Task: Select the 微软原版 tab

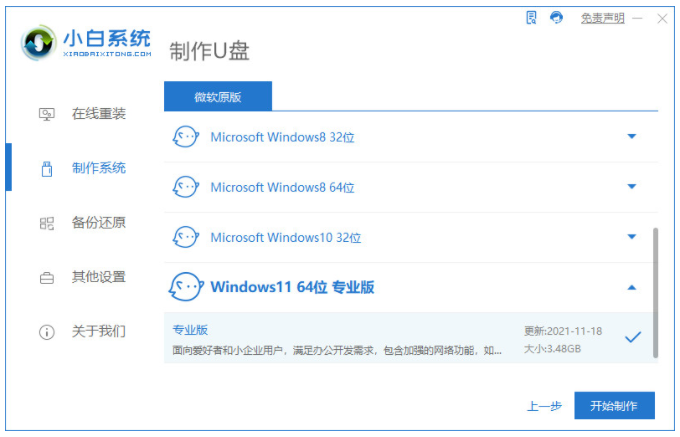Action: coord(218,96)
